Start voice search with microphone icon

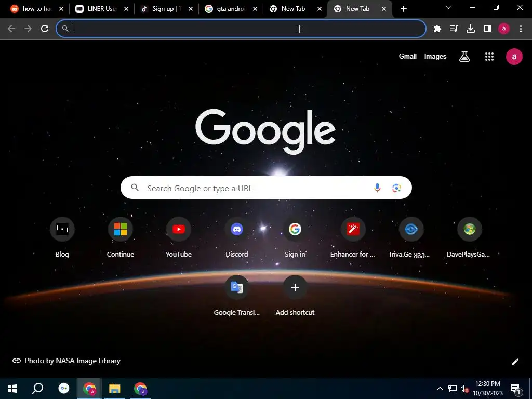(377, 188)
